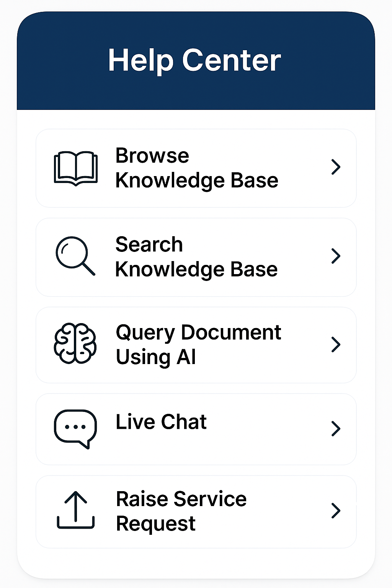Click blank space right of Live Chat text
The height and width of the screenshot is (588, 392).
(x=268, y=429)
